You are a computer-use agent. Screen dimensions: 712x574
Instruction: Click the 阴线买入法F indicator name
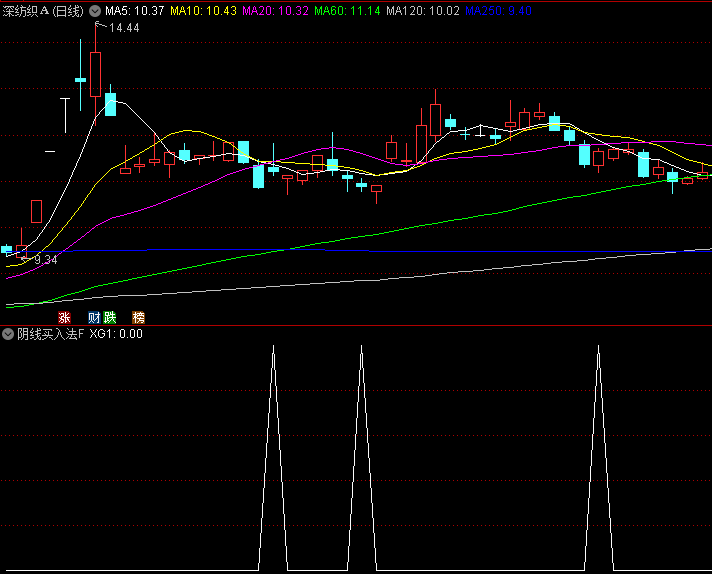click(x=50, y=334)
